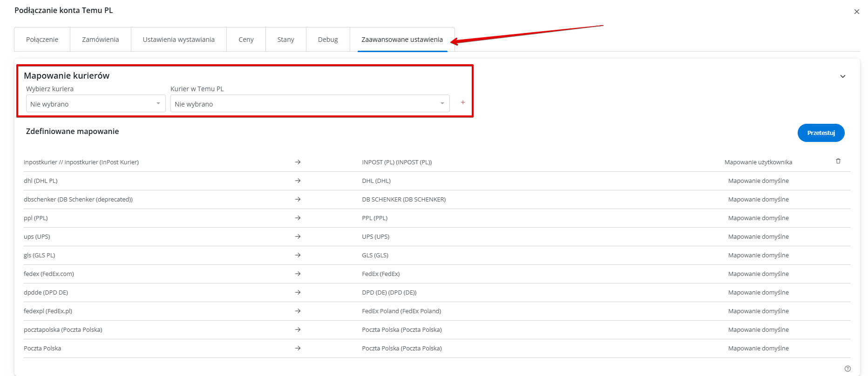The height and width of the screenshot is (376, 868).
Task: Open the Zamówienia tab
Action: pos(100,40)
